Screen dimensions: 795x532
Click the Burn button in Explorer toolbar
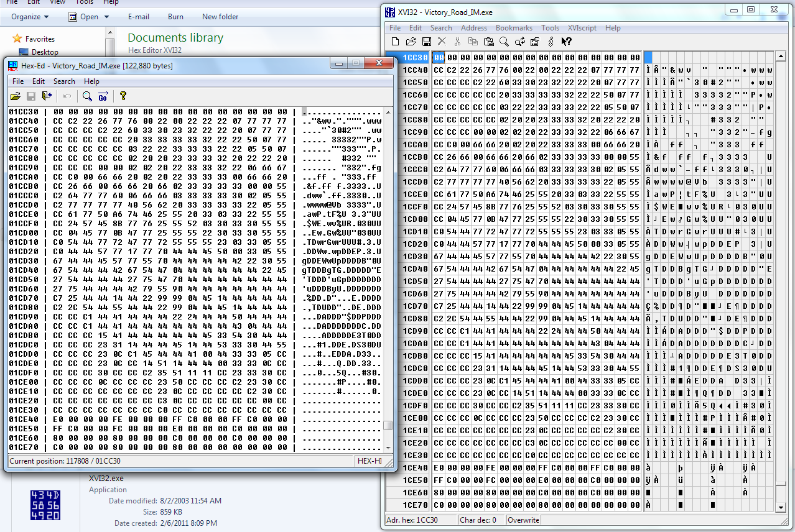point(175,17)
